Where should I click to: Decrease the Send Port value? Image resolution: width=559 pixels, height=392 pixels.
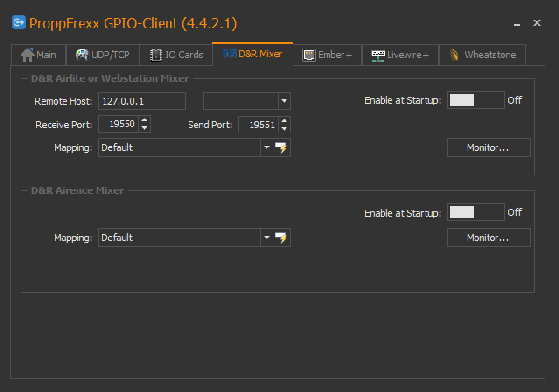[284, 129]
